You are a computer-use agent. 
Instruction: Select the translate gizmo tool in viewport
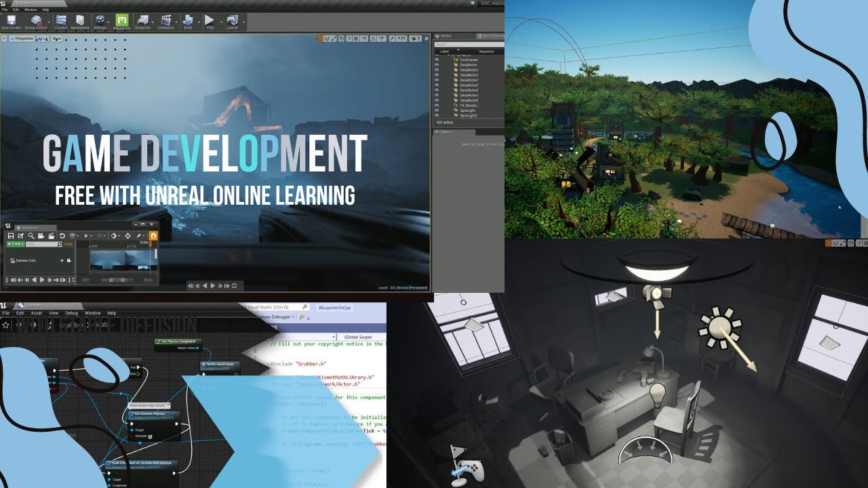[320, 39]
